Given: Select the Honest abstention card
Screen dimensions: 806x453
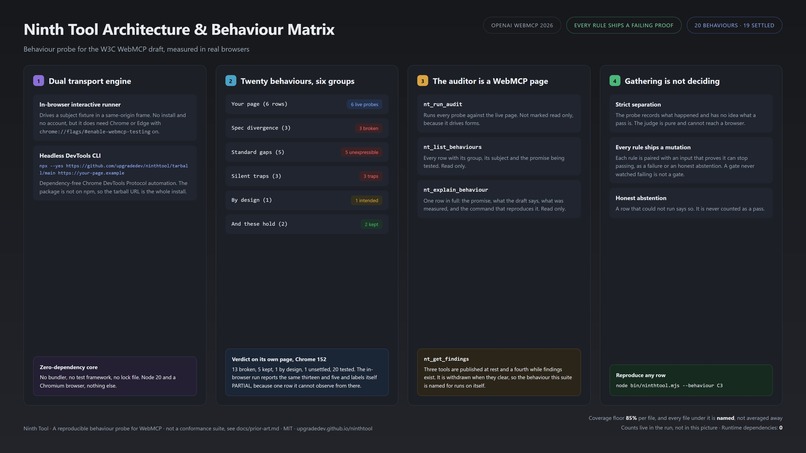Looking at the screenshot, I should point(691,203).
